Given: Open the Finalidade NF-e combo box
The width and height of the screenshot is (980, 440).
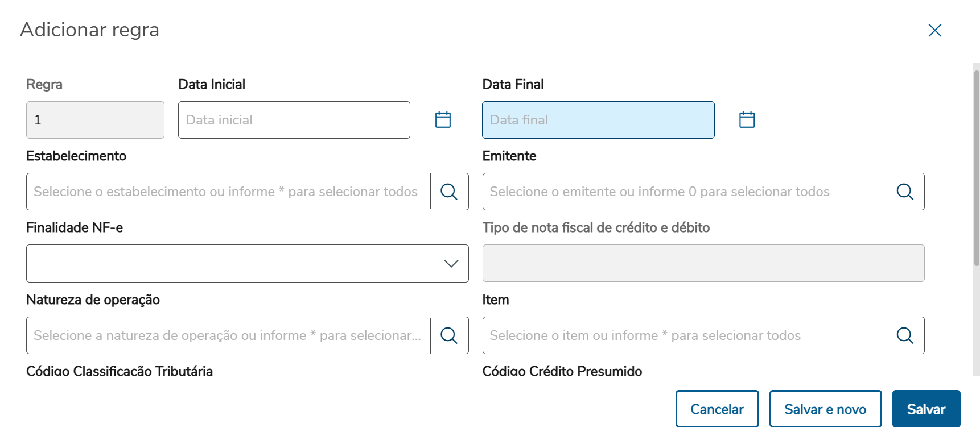Looking at the screenshot, I should click(x=239, y=263).
